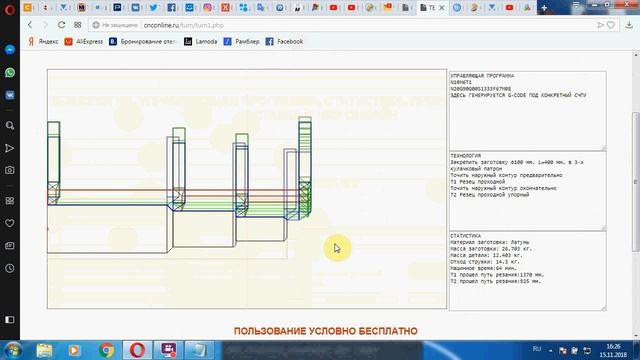Open the sidebar bookmarks heart icon
Image resolution: width=640 pixels, height=360 pixels.
click(x=10, y=223)
